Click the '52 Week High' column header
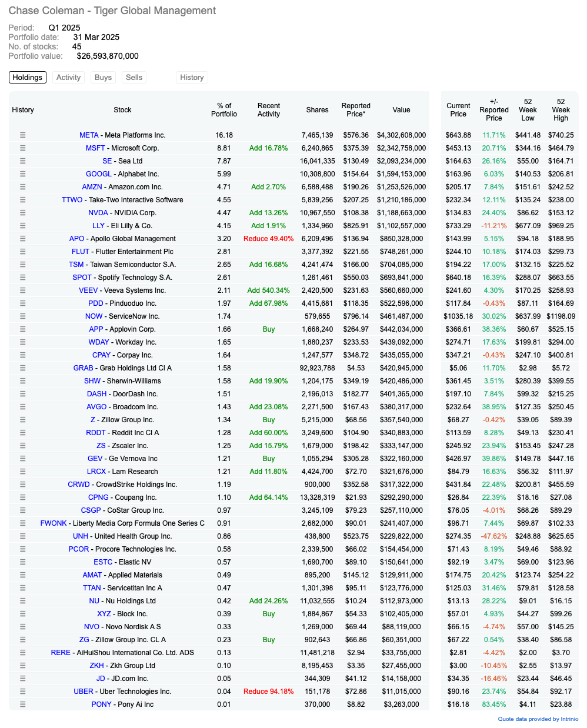This screenshot has height=728, width=587. tap(561, 110)
